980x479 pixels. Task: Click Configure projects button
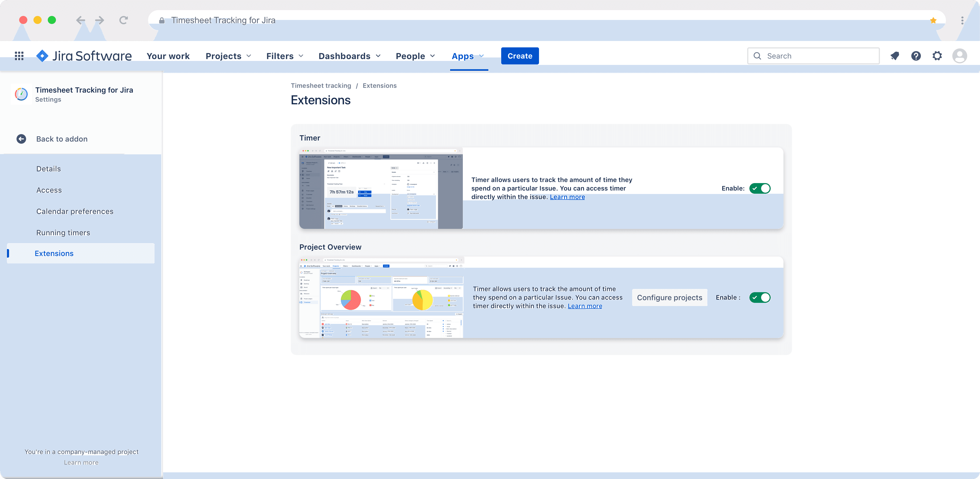tap(669, 297)
